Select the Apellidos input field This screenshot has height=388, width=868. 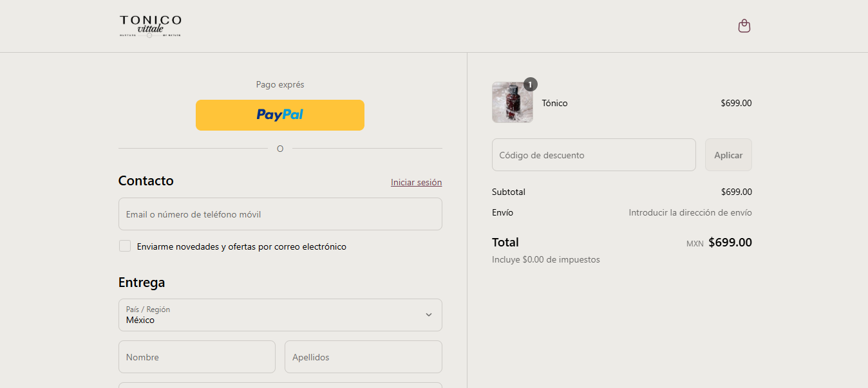pos(363,357)
